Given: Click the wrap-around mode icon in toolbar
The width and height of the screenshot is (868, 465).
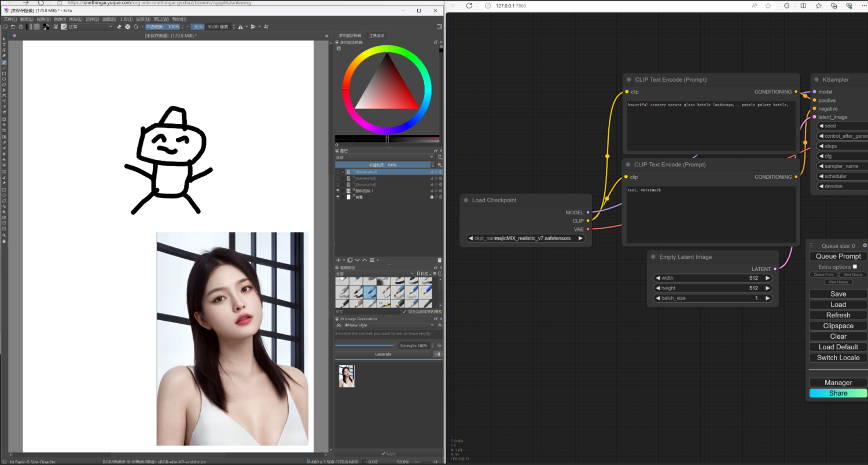Looking at the screenshot, I should (x=266, y=27).
